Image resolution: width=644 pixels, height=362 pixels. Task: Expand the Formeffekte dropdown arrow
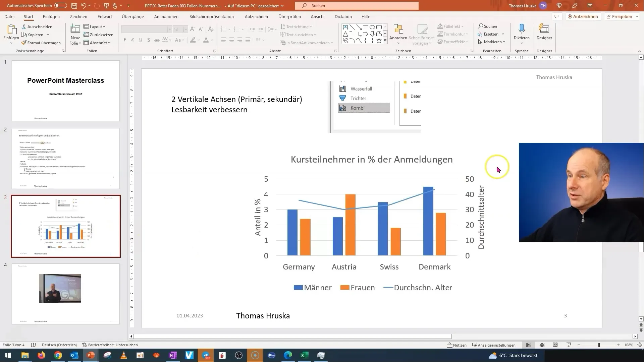(x=468, y=42)
